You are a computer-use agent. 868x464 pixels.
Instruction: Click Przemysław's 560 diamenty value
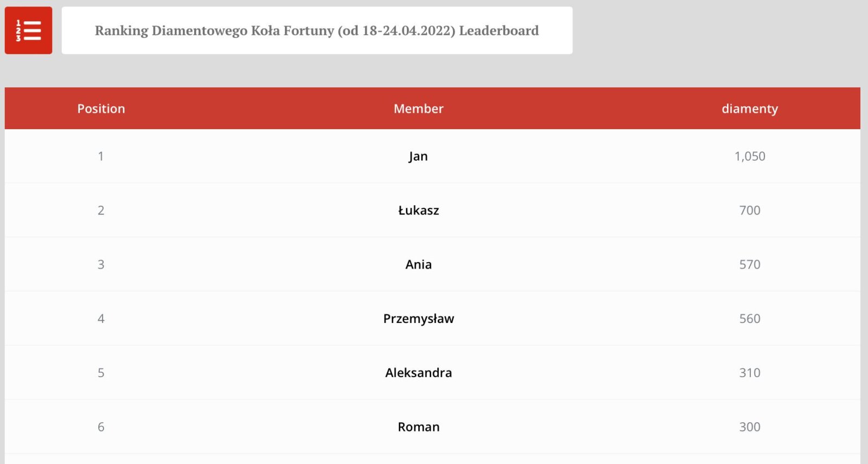749,319
